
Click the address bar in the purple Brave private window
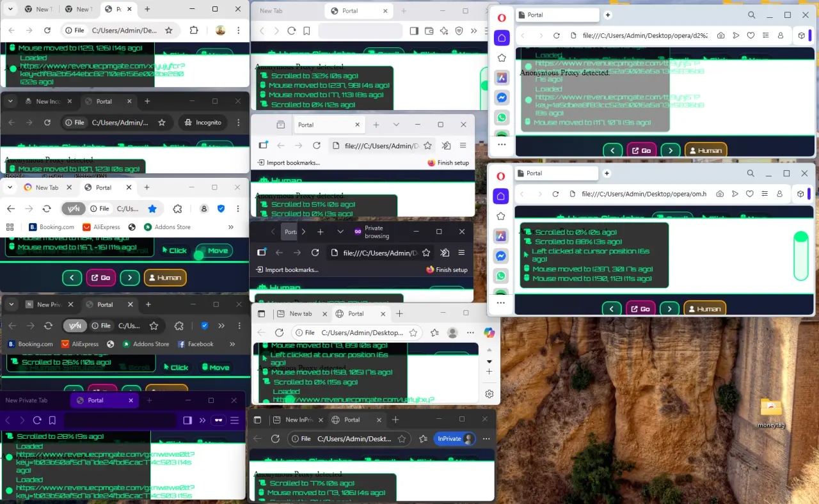120,420
